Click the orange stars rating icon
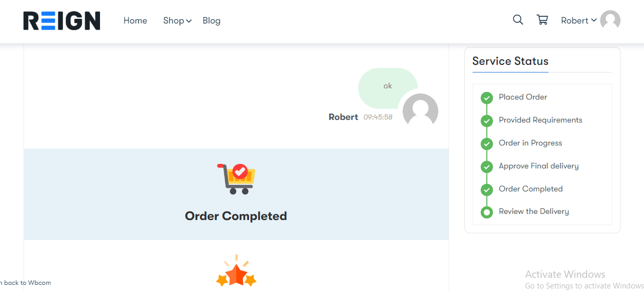The width and height of the screenshot is (644, 291). tap(236, 271)
